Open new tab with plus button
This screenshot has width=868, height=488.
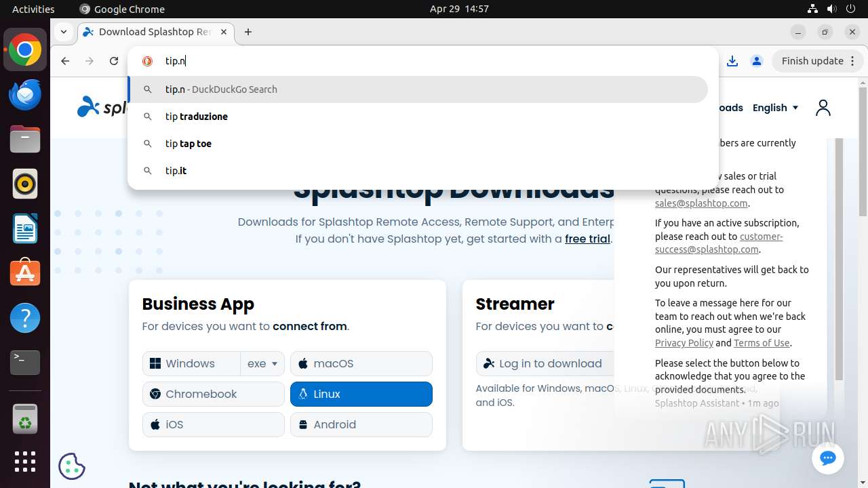[248, 32]
